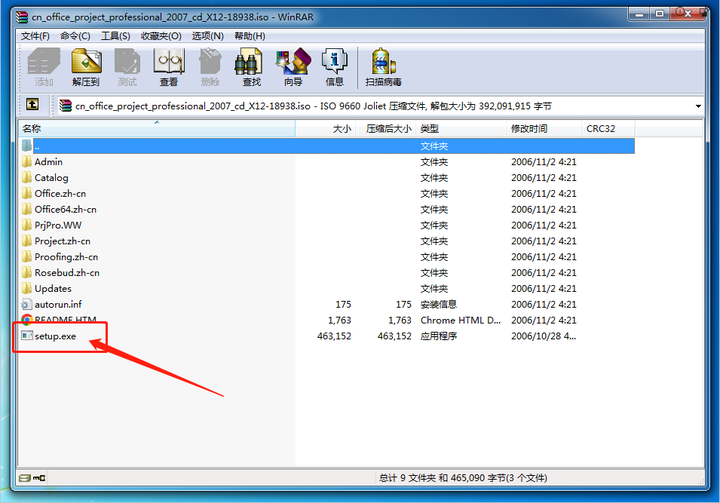Image resolution: width=720 pixels, height=503 pixels.
Task: Click status bar total 总计 9 文件夹 text
Action: (x=463, y=478)
